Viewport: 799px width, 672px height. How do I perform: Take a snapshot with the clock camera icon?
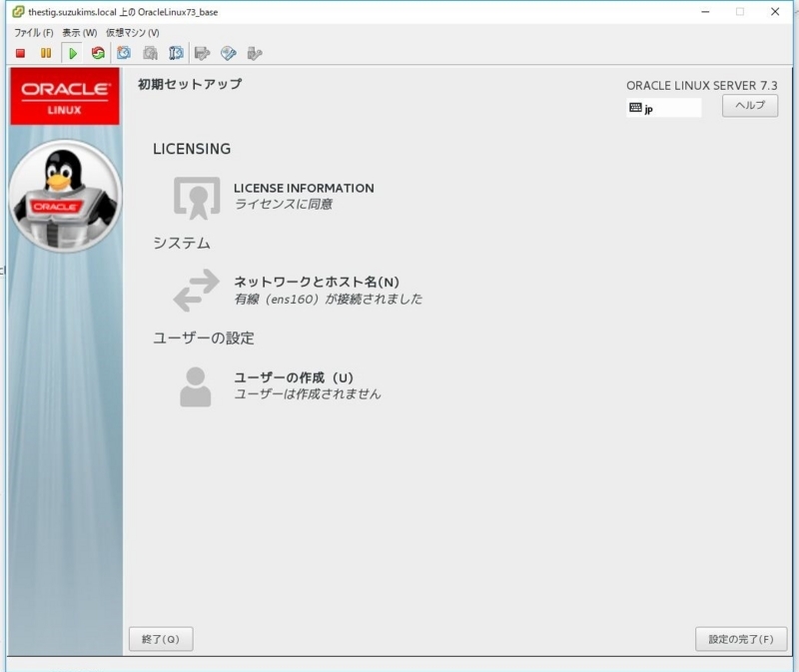click(124, 53)
